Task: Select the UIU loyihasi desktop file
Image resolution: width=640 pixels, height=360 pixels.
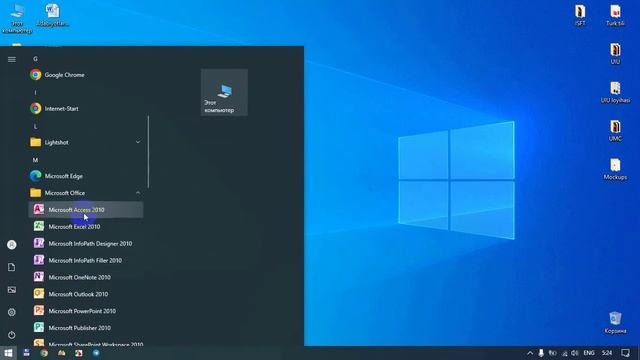Action: tap(615, 92)
